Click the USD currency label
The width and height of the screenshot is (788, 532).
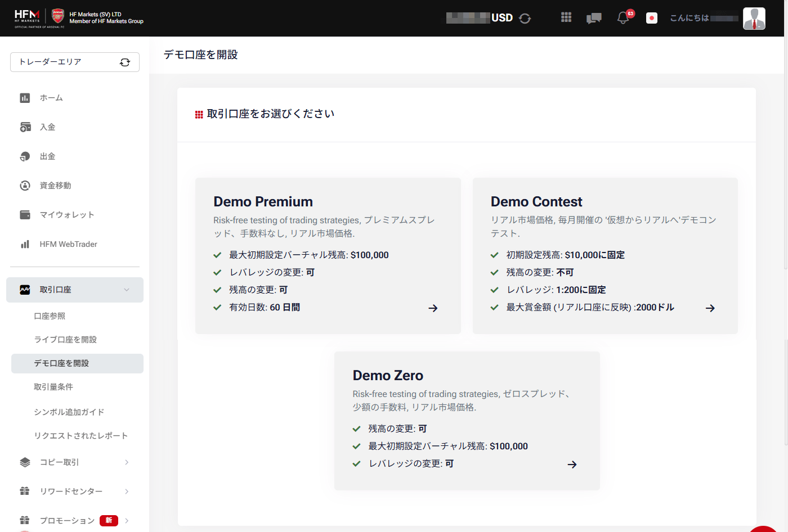tap(502, 18)
